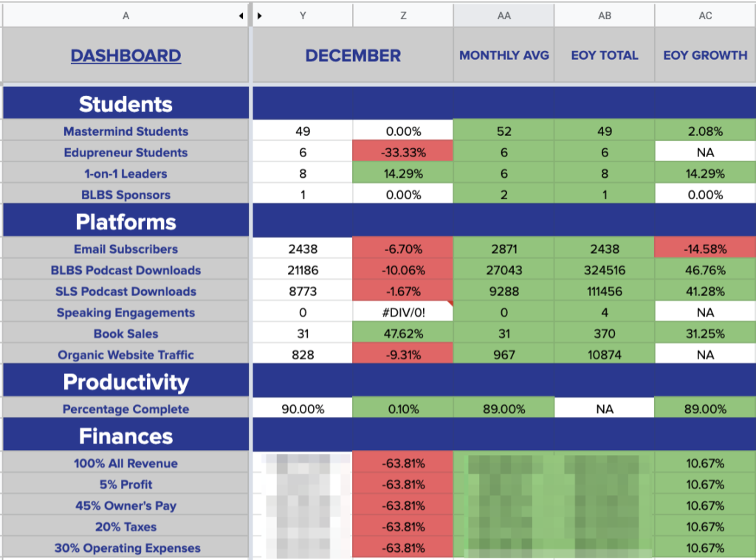
Task: Select the Finances section header
Action: coord(126,434)
